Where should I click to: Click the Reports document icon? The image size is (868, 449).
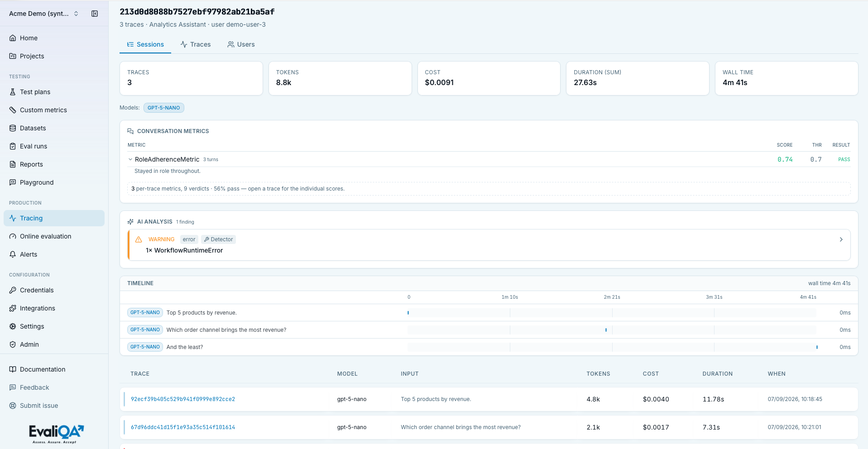pyautogui.click(x=13, y=164)
